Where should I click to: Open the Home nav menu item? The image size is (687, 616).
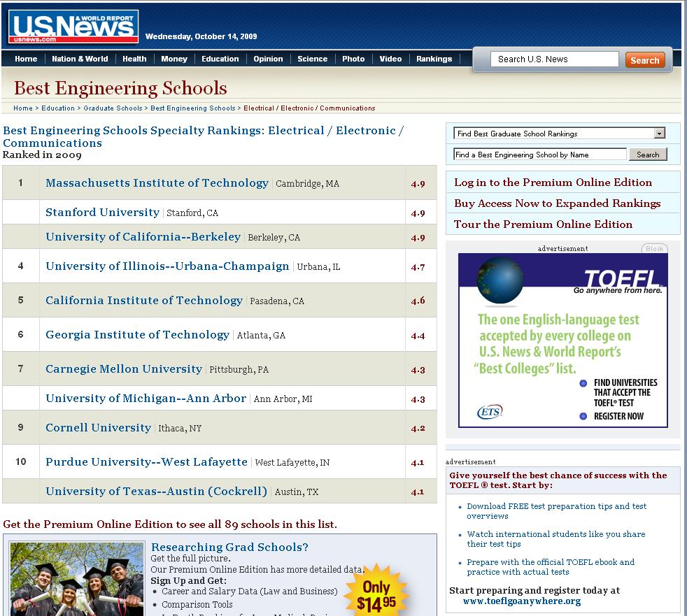[x=26, y=59]
